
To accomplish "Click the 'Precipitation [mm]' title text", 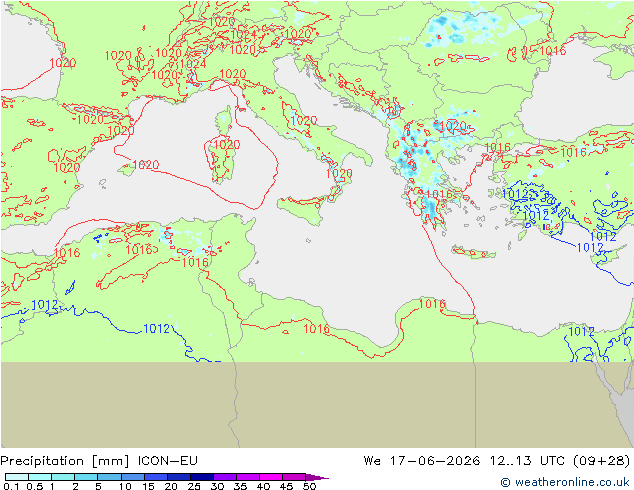I will tap(65, 461).
